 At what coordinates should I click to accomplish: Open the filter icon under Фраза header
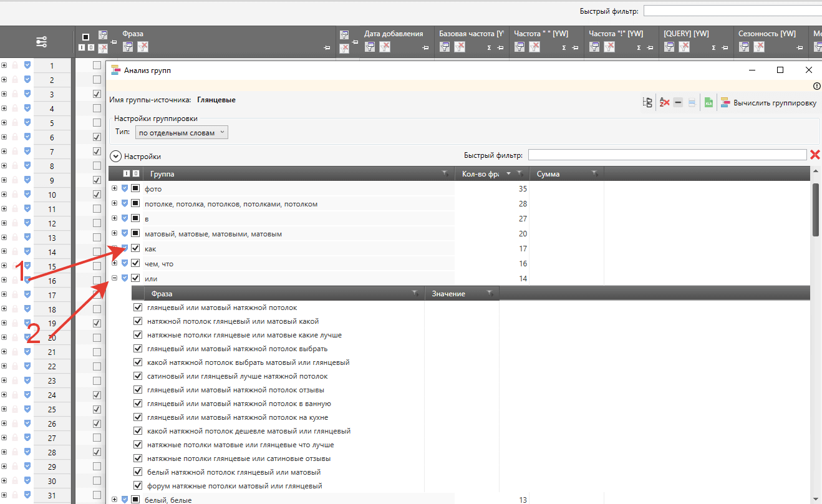point(128,47)
